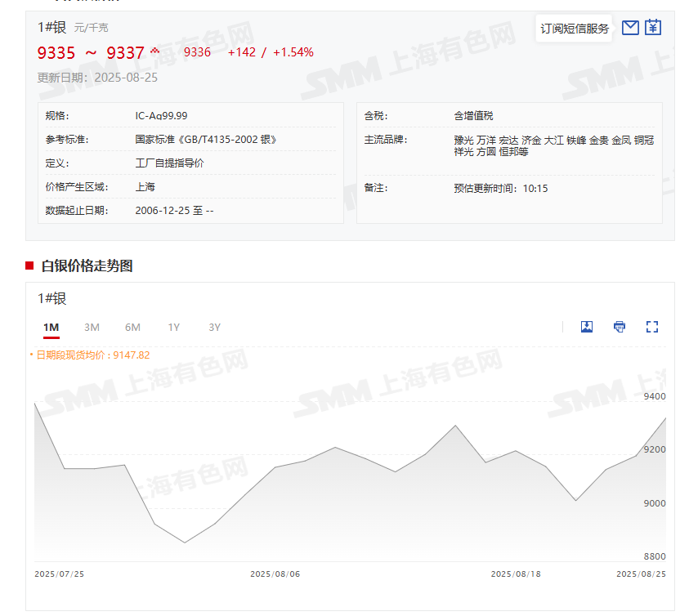Show the 1Y price trend
The image size is (680, 616).
tap(173, 328)
